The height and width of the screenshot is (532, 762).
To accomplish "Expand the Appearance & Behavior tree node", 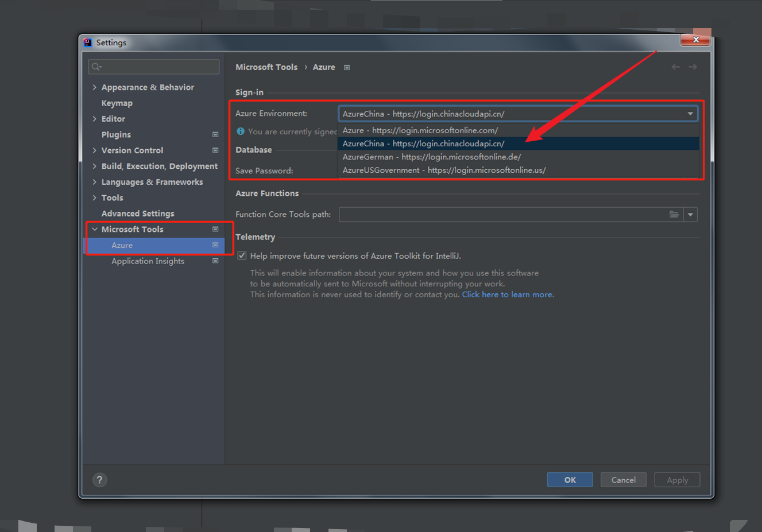I will [94, 87].
